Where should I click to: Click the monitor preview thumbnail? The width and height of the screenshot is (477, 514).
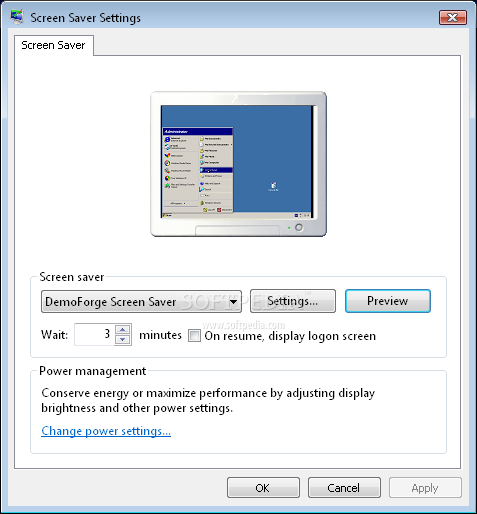238,164
